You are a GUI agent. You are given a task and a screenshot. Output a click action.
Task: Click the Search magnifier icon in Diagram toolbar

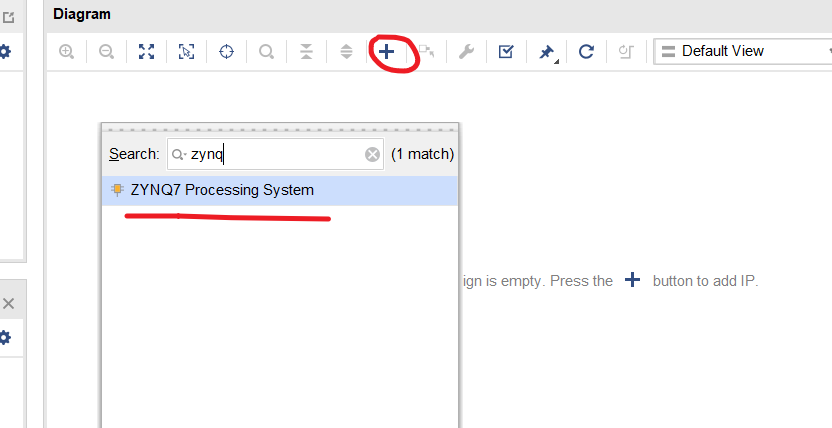pyautogui.click(x=266, y=51)
